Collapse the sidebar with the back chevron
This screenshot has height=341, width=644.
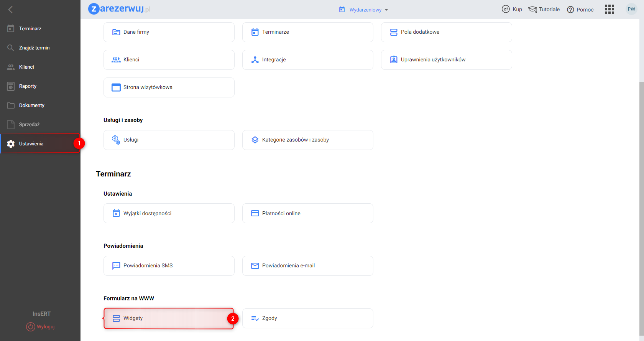click(10, 10)
